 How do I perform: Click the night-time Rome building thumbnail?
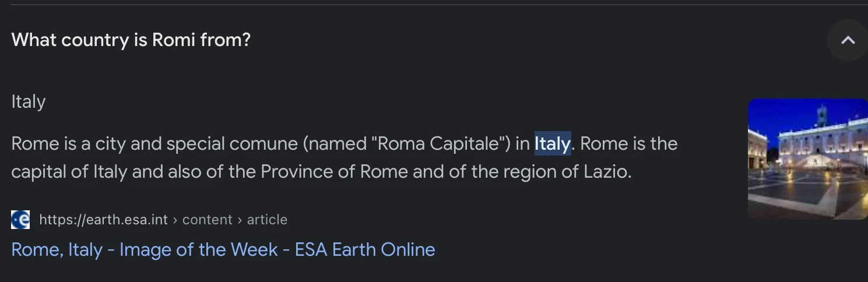click(807, 159)
